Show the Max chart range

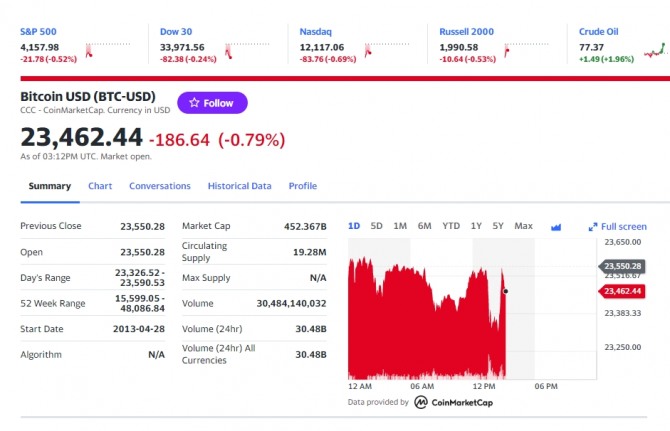pyautogui.click(x=523, y=226)
